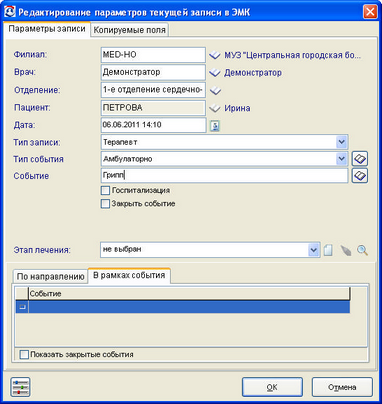Click the Дата field with 06.06.2011 14:10
The height and width of the screenshot is (404, 382).
point(153,125)
